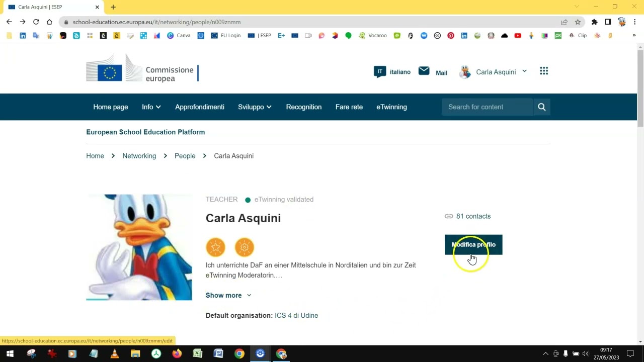The image size is (644, 362).
Task: Bookmark this page with star icon
Action: point(578,22)
